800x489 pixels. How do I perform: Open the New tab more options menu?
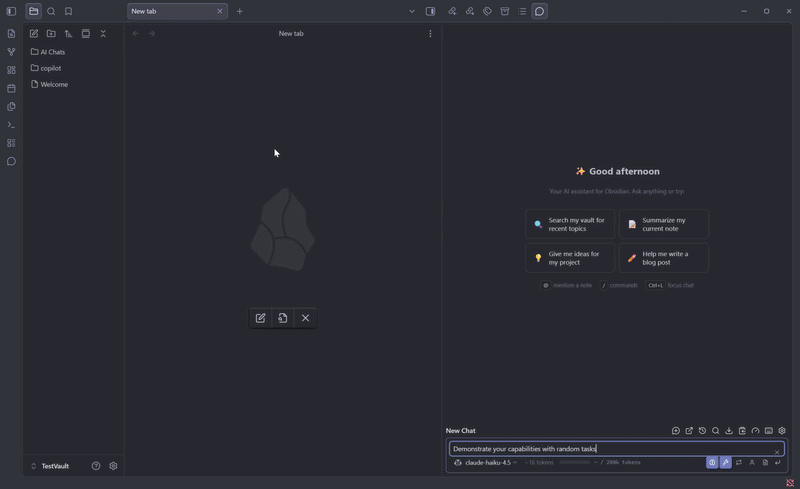(x=430, y=34)
